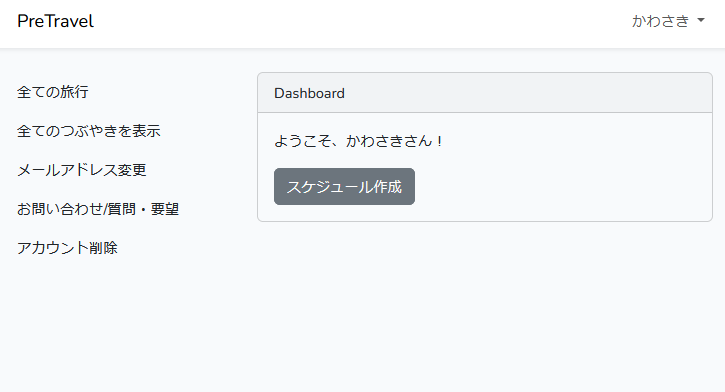725x392 pixels.
Task: Click the かわさき name text in the navbar
Action: (661, 21)
